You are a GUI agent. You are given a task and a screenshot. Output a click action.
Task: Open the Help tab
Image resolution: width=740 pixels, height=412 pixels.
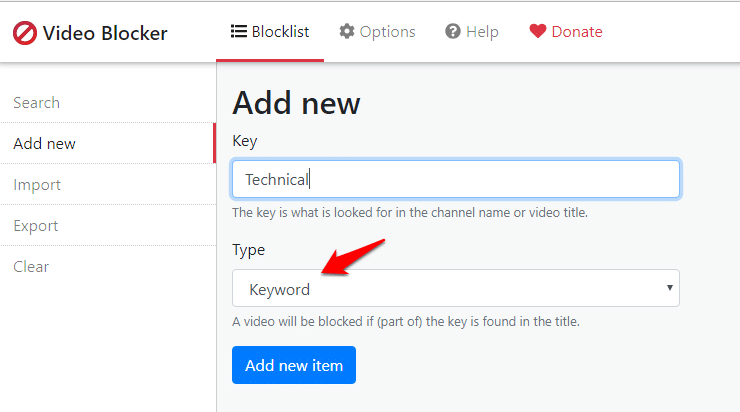pos(471,32)
